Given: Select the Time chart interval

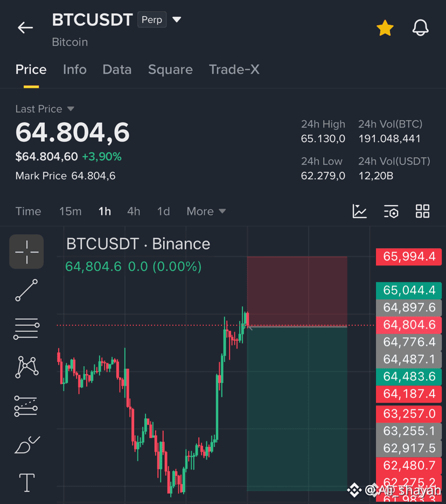Looking at the screenshot, I should point(29,211).
